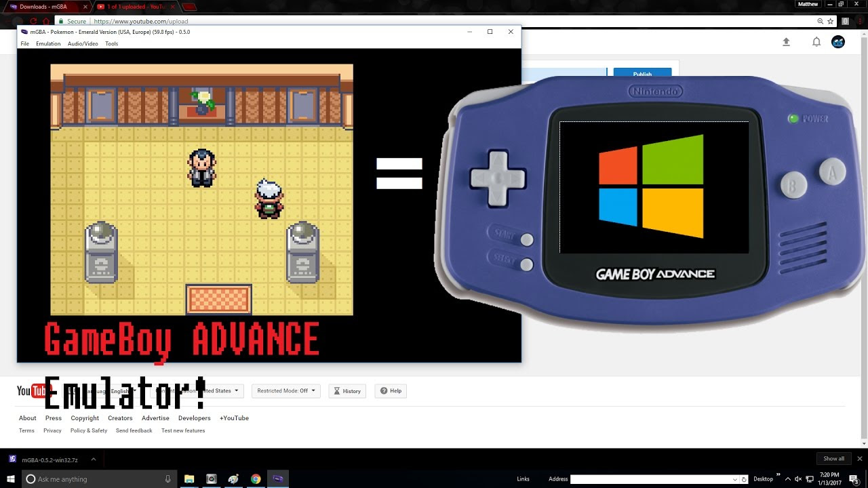The image size is (868, 488).
Task: Click the Publish button
Action: [x=642, y=74]
